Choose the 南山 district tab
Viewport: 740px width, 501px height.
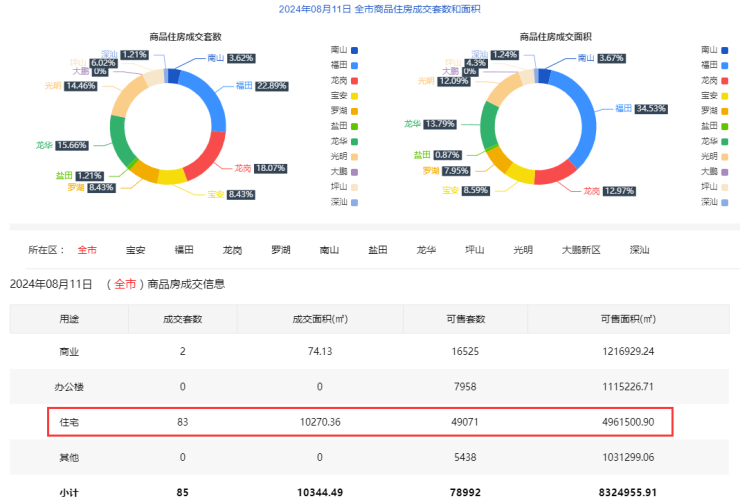pyautogui.click(x=329, y=250)
